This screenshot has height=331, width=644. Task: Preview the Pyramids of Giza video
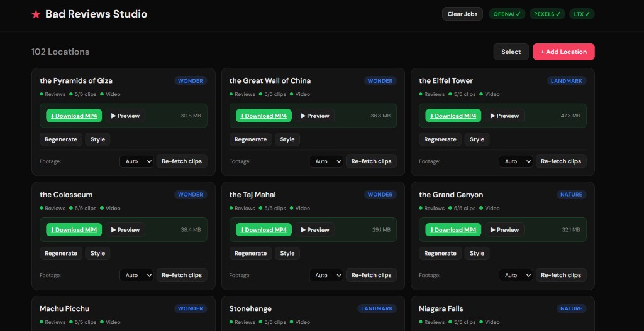pos(125,116)
